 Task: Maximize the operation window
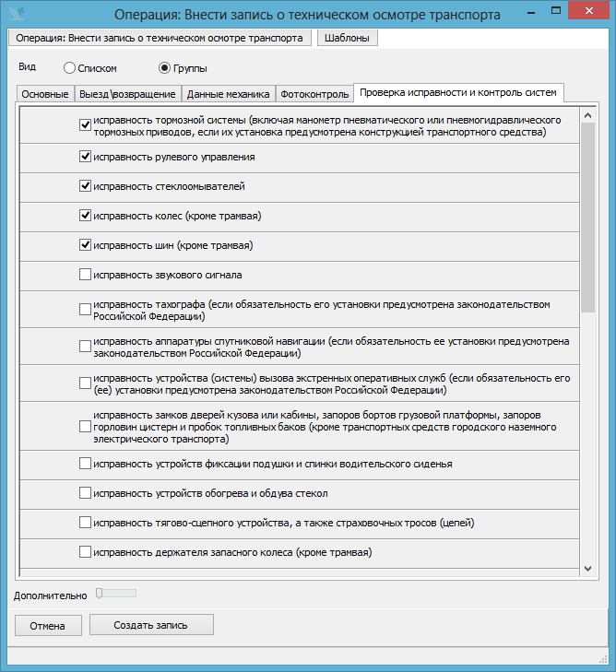[556, 11]
